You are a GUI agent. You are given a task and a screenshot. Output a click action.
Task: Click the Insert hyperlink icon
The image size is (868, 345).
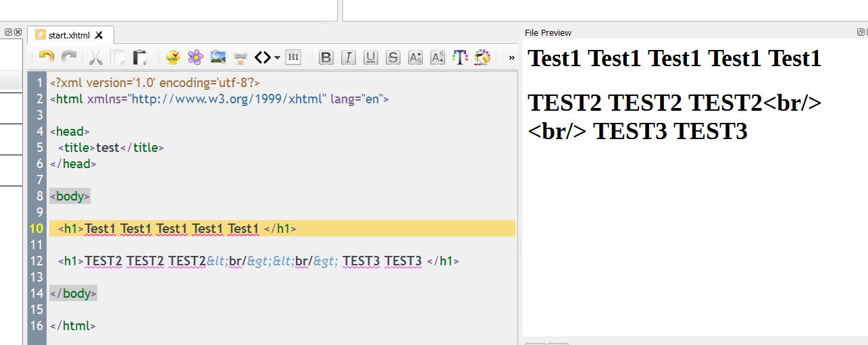pyautogui.click(x=240, y=57)
